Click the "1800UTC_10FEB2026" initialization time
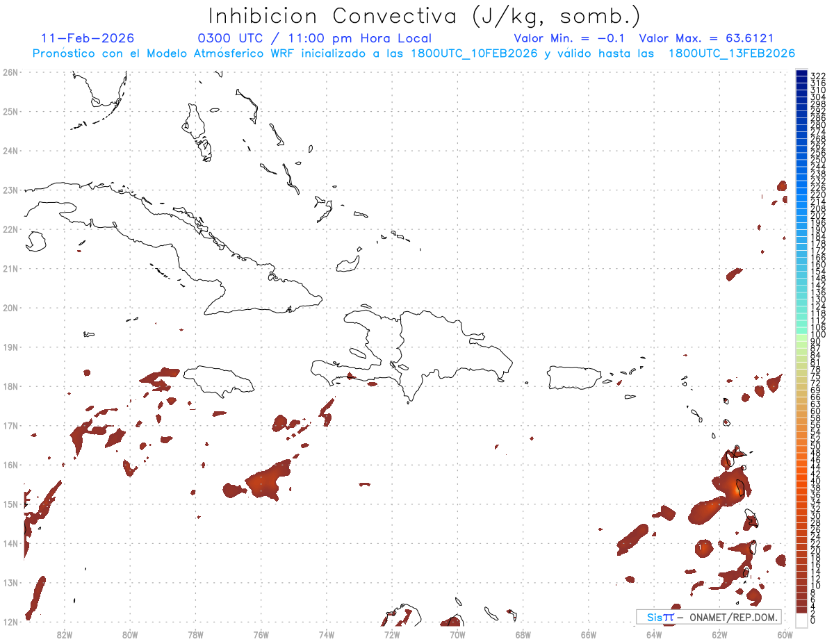The height and width of the screenshot is (644, 834). (474, 53)
